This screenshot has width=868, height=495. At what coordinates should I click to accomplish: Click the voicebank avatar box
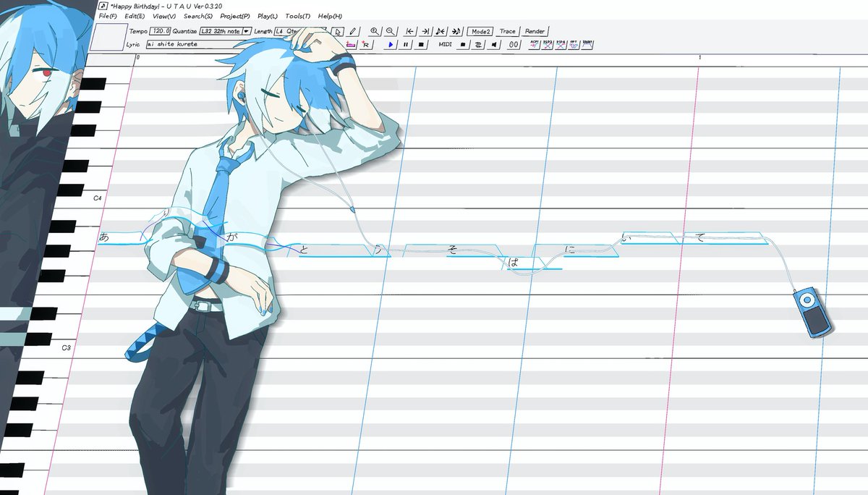click(x=109, y=36)
